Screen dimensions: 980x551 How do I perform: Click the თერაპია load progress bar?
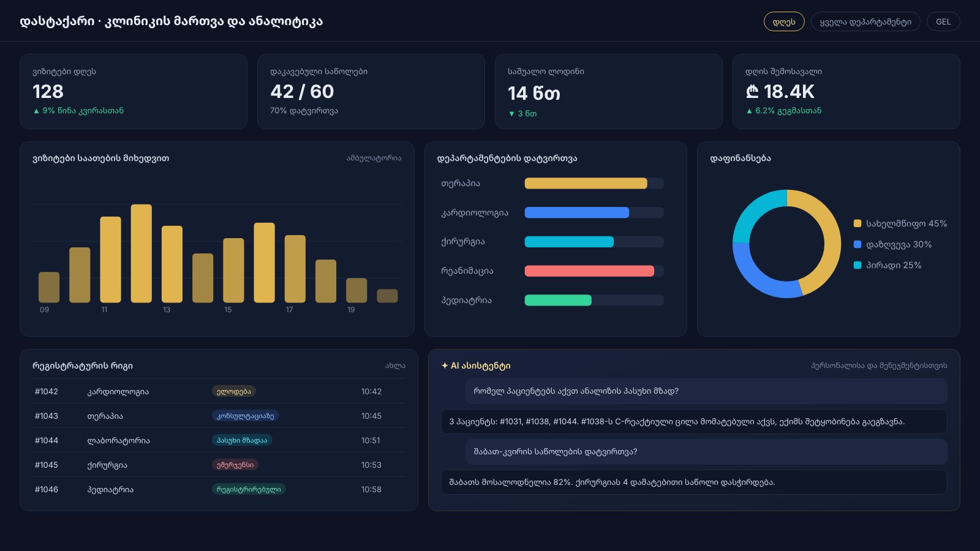[594, 183]
